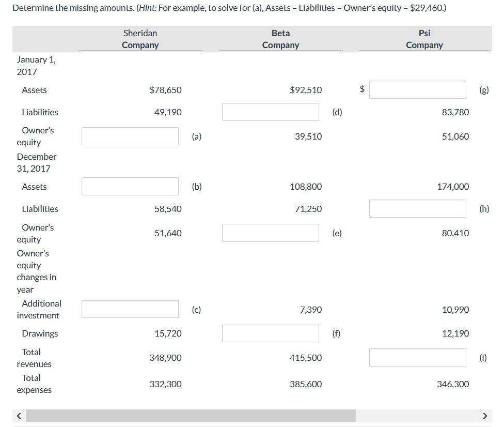
Task: Click the left scroll arrow
Action: pyautogui.click(x=19, y=415)
